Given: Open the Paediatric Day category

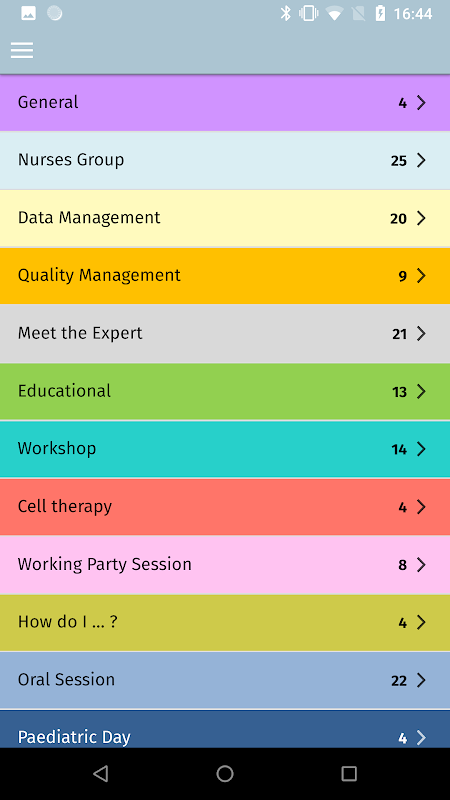Looking at the screenshot, I should (x=225, y=730).
